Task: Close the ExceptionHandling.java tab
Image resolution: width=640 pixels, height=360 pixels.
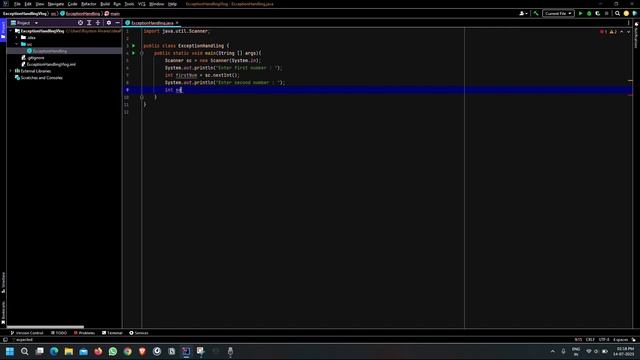Action: pyautogui.click(x=177, y=23)
